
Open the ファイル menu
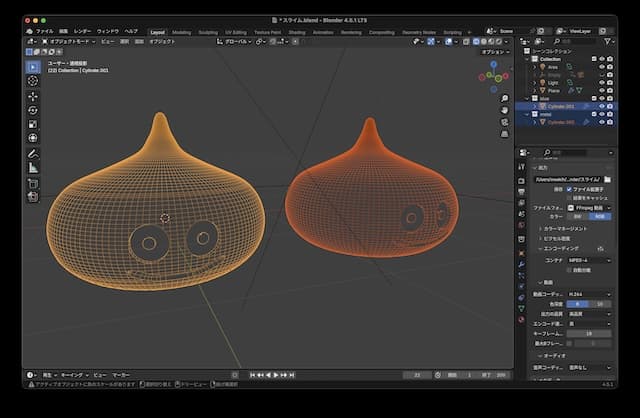coord(44,31)
